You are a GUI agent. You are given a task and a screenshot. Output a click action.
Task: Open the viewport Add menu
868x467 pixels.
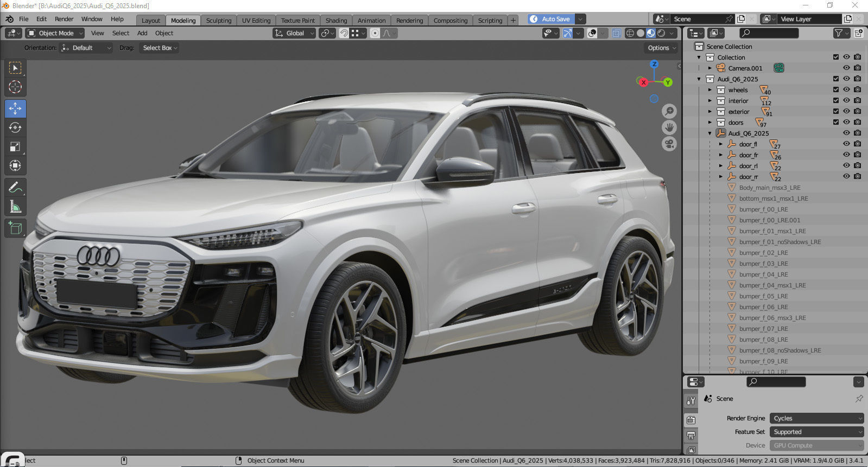[x=142, y=33]
